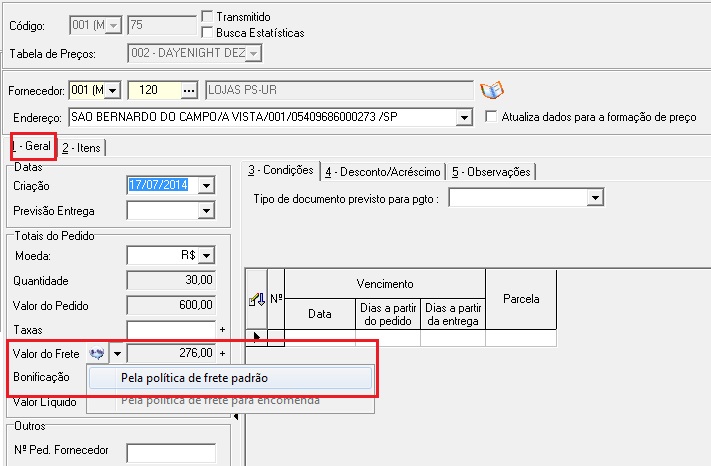Click the empty Parcela cell in first grid row
This screenshot has height=466, width=711.
(521, 338)
